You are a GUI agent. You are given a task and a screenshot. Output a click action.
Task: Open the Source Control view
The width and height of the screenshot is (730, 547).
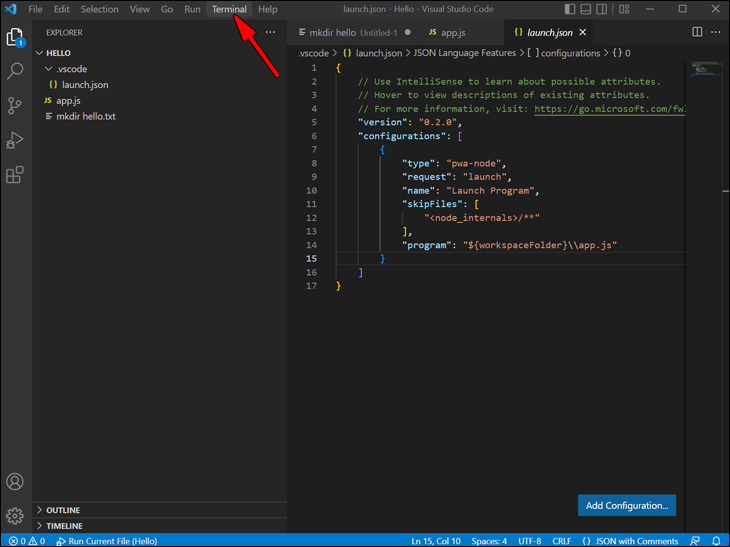tap(15, 106)
